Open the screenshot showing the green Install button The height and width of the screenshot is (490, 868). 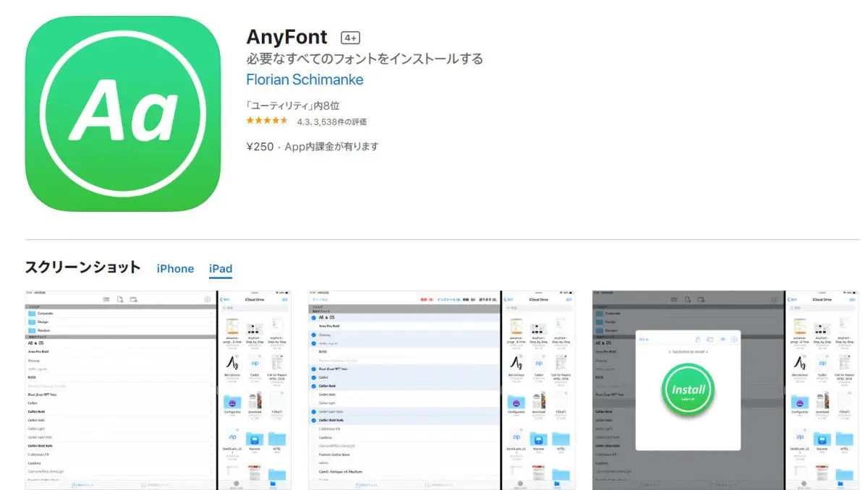[x=726, y=390]
